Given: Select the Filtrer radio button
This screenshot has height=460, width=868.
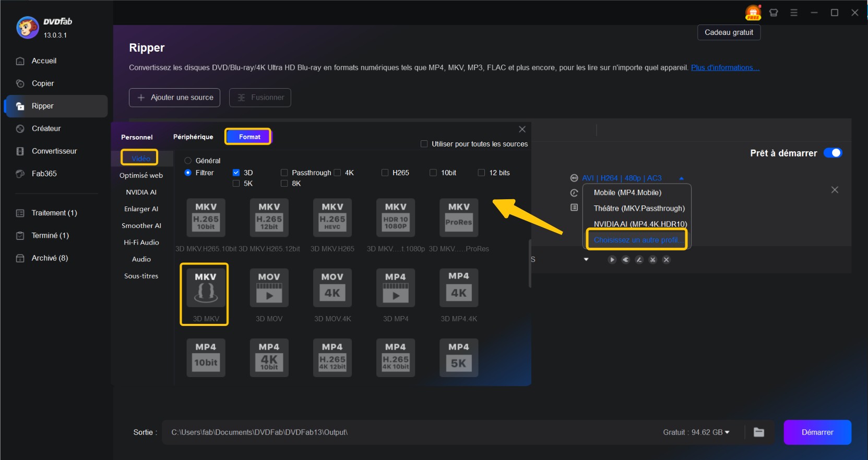Looking at the screenshot, I should (x=188, y=173).
